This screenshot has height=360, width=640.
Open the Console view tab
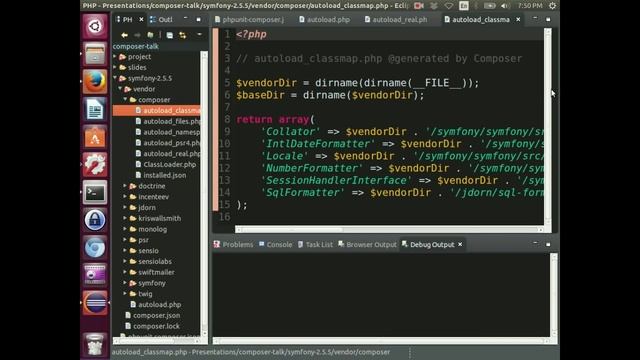[x=276, y=244]
